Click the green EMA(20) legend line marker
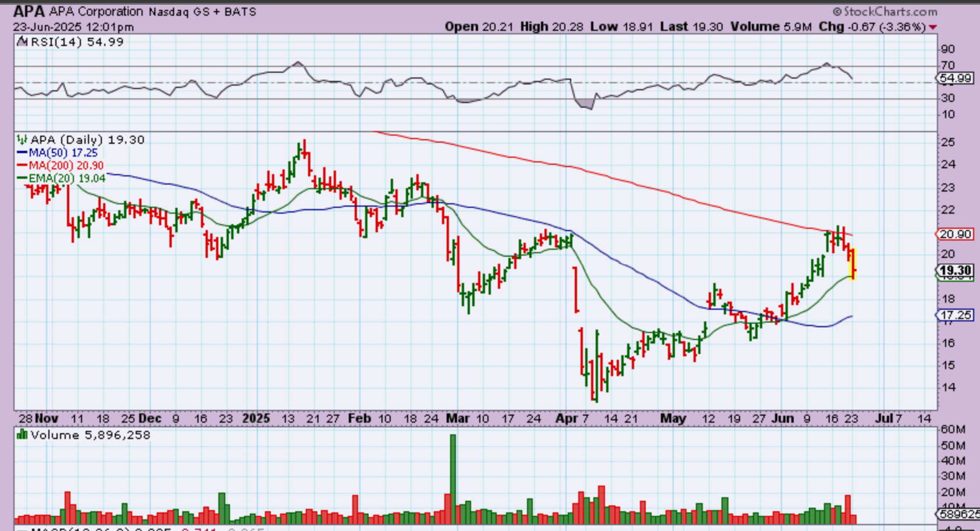 point(22,178)
